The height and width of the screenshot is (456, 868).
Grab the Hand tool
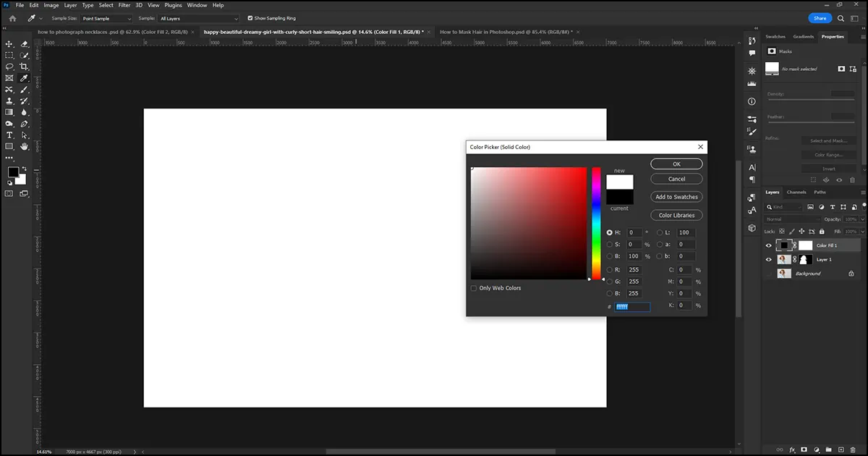(24, 147)
